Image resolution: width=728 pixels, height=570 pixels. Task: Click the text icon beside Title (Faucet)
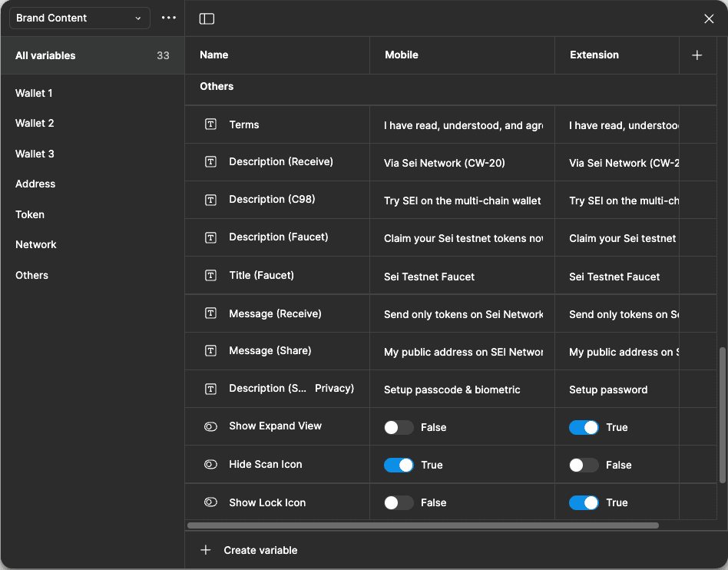[210, 276]
